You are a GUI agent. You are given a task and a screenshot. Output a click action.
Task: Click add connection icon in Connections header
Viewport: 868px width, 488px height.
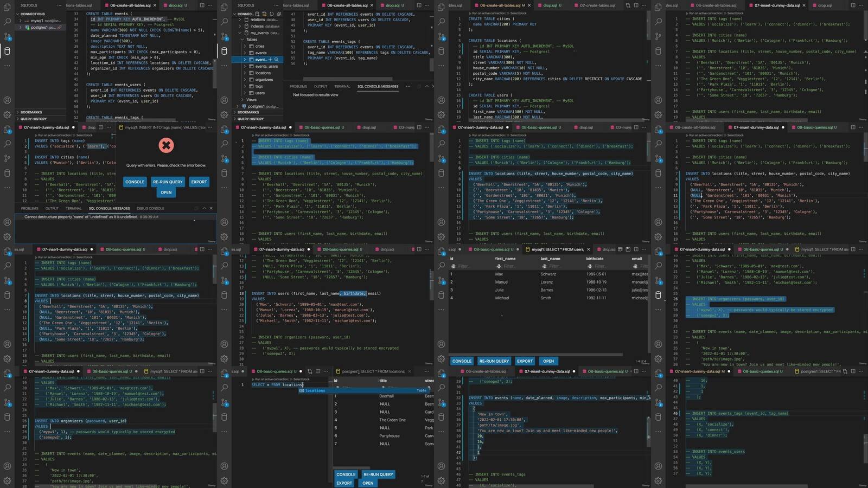(x=257, y=14)
